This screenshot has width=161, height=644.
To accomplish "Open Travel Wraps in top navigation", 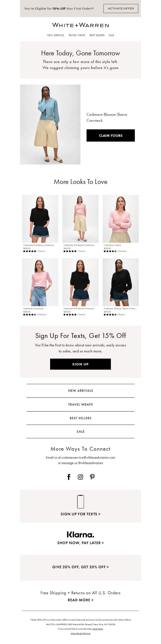I will [77, 35].
